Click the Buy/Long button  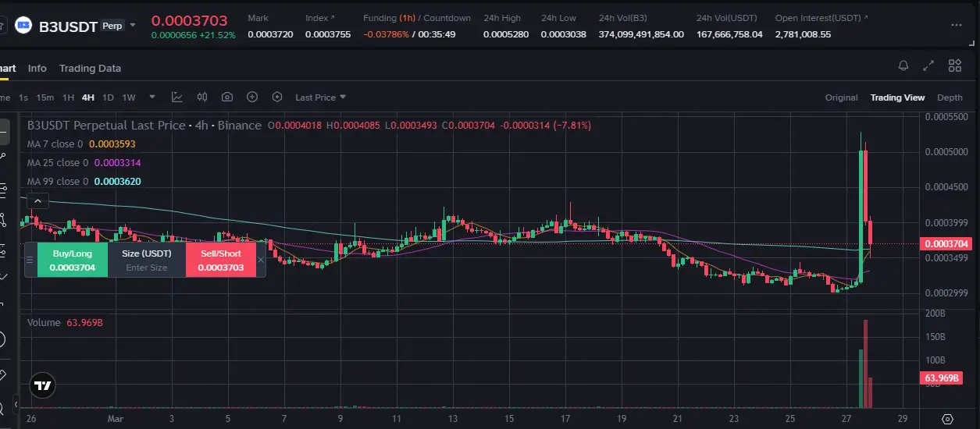72,260
